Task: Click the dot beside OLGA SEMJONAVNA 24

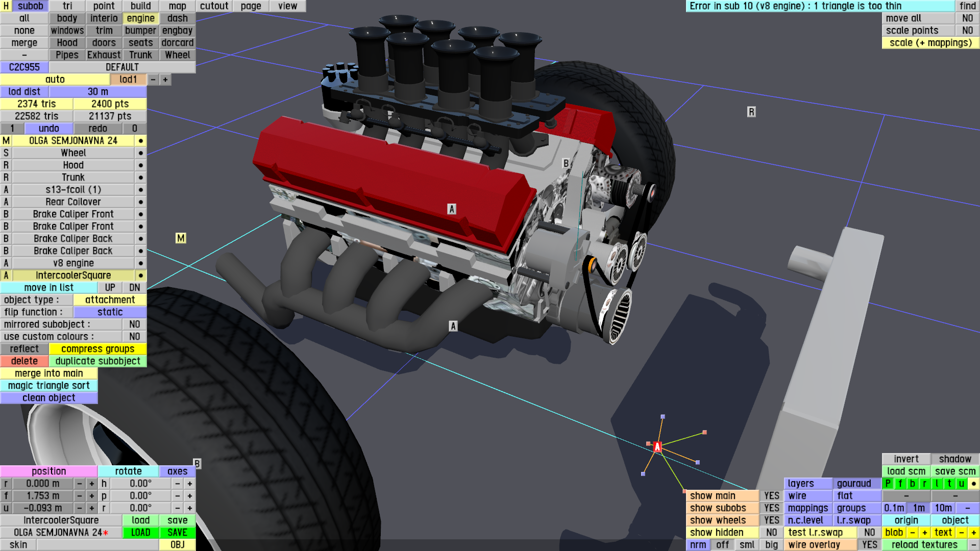Action: coord(140,141)
